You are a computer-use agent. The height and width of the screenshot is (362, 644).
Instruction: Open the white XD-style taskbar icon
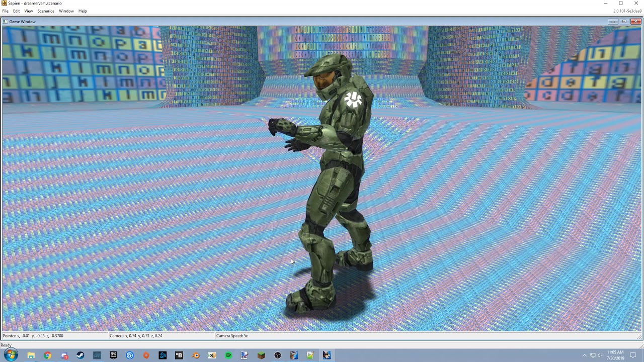(x=212, y=355)
